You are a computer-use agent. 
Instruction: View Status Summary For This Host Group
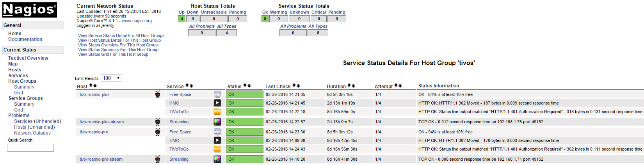pyautogui.click(x=118, y=50)
